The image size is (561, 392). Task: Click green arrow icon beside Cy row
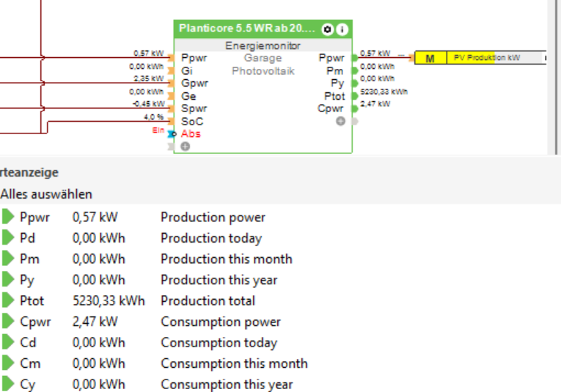click(x=8, y=384)
